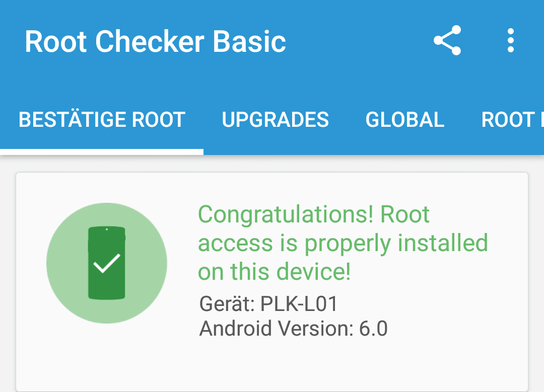The width and height of the screenshot is (544, 392).
Task: Click "properly installed" in the green message
Action: (x=396, y=244)
